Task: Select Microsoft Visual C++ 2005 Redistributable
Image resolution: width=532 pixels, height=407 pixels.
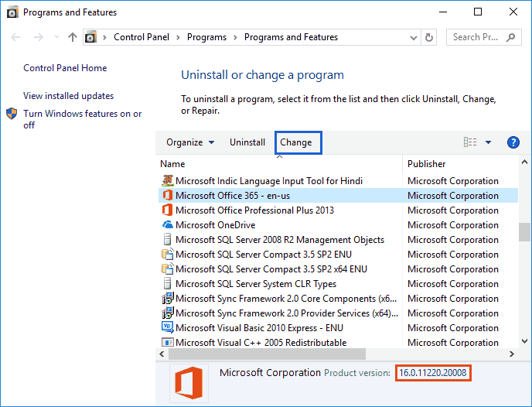Action: pyautogui.click(x=338, y=342)
